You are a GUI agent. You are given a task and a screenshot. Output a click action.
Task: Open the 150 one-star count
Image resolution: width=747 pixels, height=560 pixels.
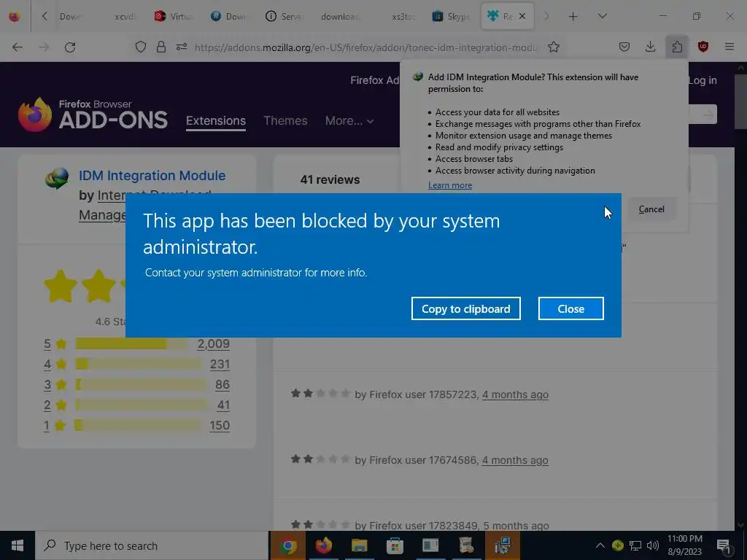coord(220,425)
